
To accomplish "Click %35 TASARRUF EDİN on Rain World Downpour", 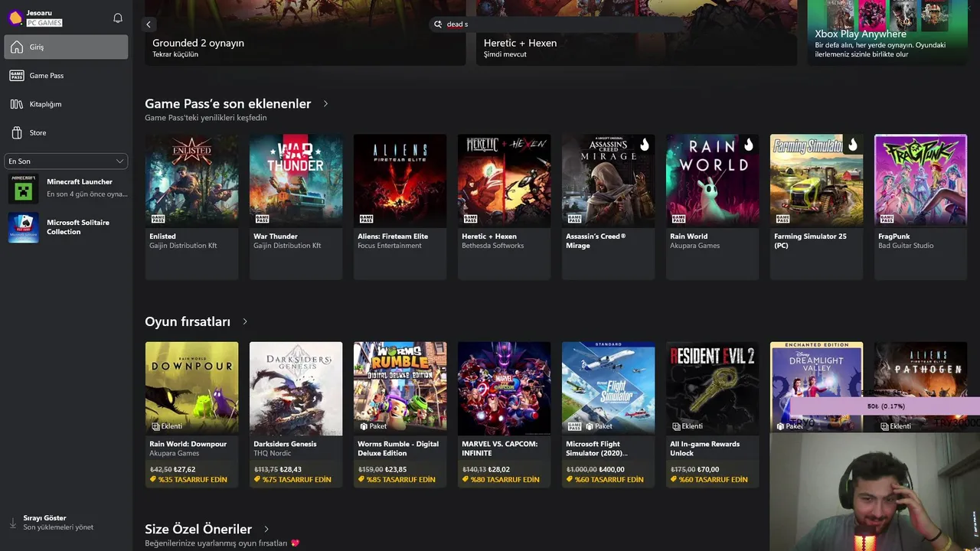I will [x=188, y=480].
